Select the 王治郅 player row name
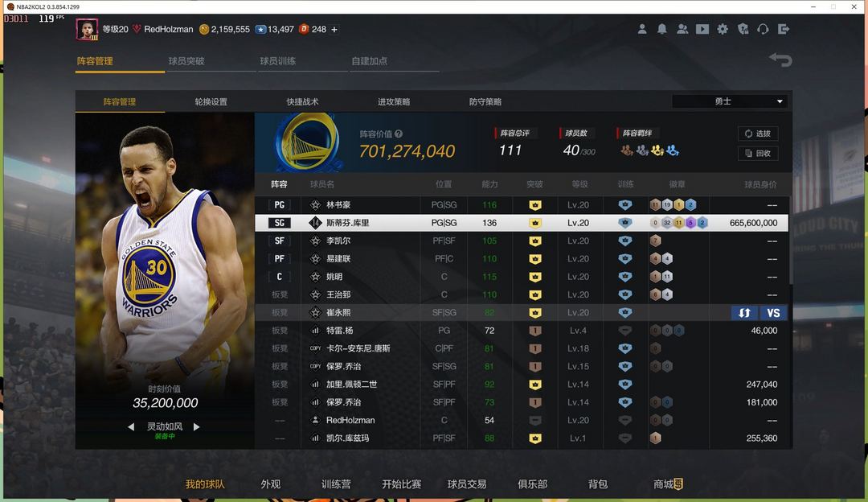This screenshot has width=868, height=502. pos(338,294)
